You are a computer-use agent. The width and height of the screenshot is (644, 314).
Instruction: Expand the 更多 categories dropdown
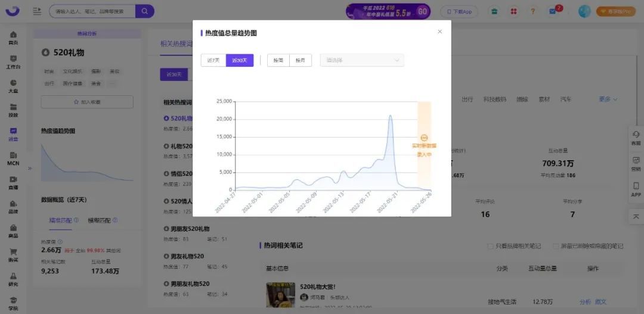point(608,100)
